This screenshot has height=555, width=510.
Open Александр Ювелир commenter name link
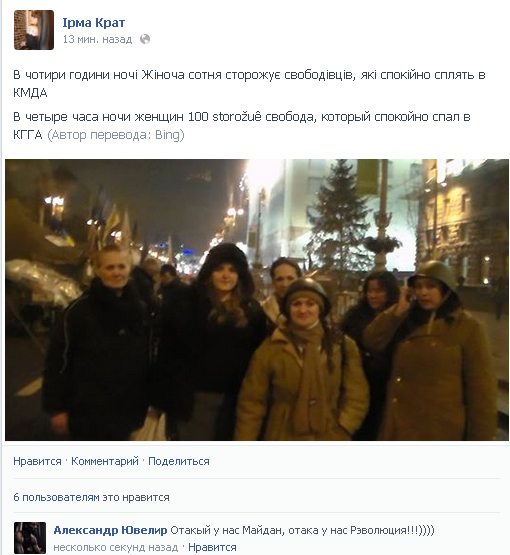(110, 530)
